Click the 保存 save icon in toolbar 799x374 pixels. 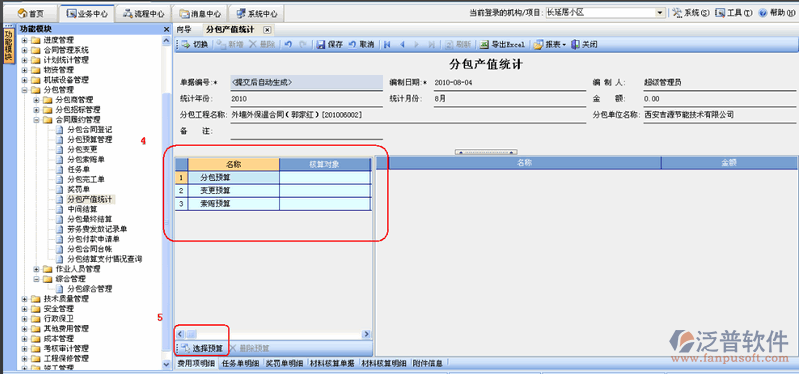(321, 44)
